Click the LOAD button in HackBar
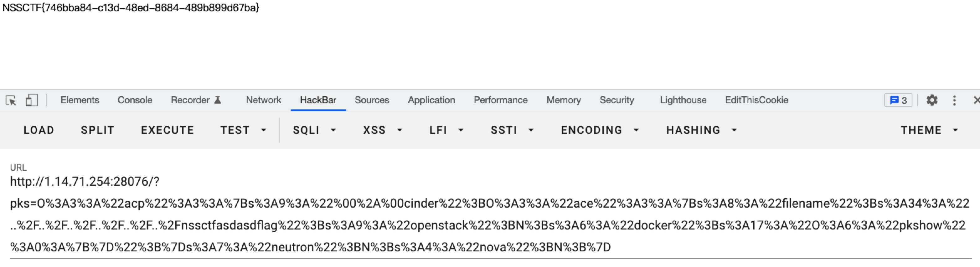The image size is (980, 267). click(39, 130)
